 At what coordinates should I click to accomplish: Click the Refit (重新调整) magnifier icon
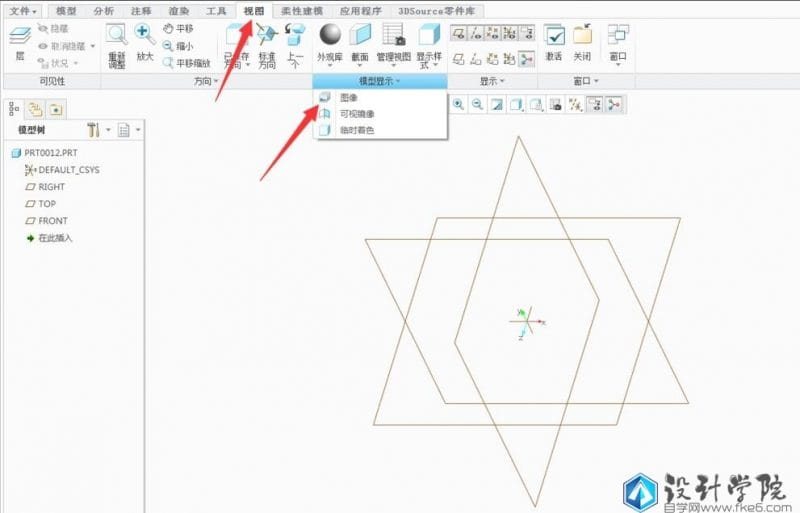click(117, 35)
